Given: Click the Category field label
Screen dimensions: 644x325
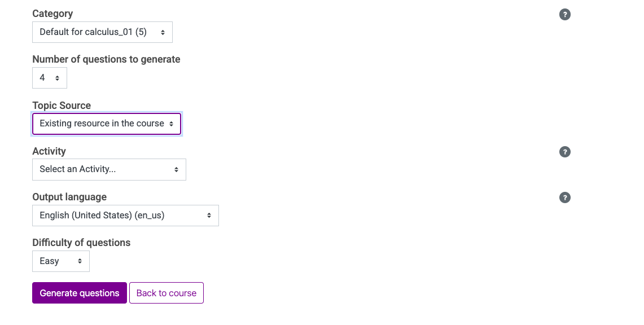Looking at the screenshot, I should [x=52, y=14].
